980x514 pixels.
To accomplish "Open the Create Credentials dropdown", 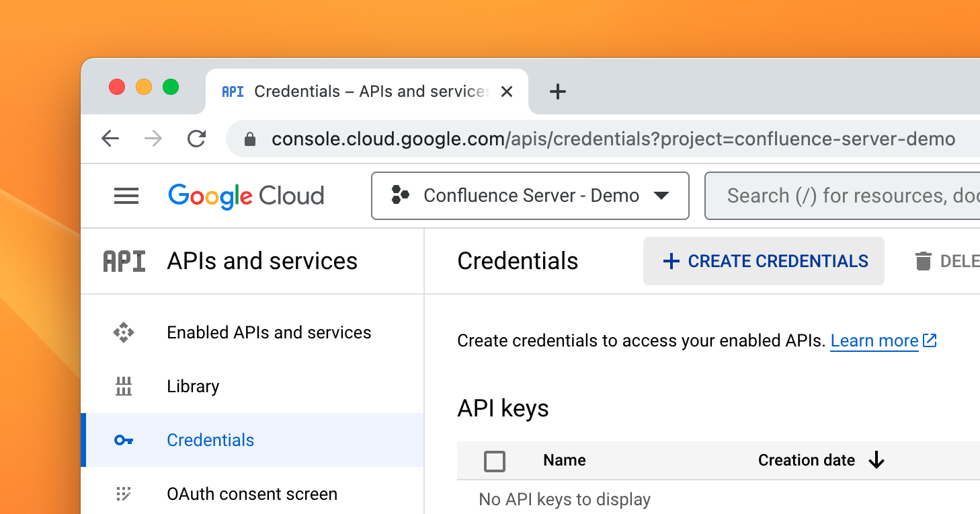I will [x=764, y=261].
